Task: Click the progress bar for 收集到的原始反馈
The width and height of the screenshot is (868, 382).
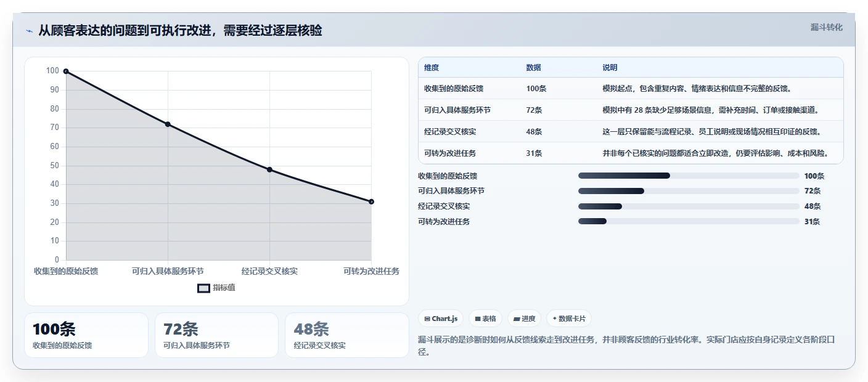Action: (x=689, y=176)
